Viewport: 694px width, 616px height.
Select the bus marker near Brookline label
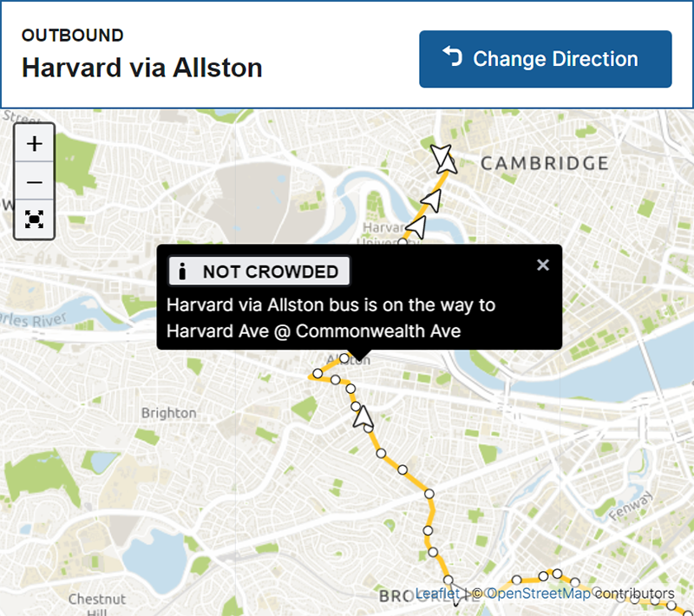(x=458, y=593)
